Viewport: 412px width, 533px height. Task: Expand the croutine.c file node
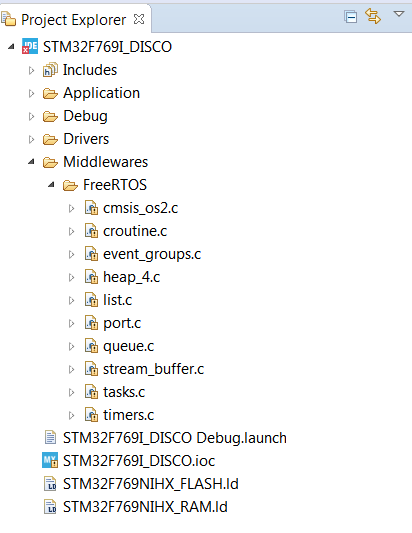pyautogui.click(x=71, y=231)
